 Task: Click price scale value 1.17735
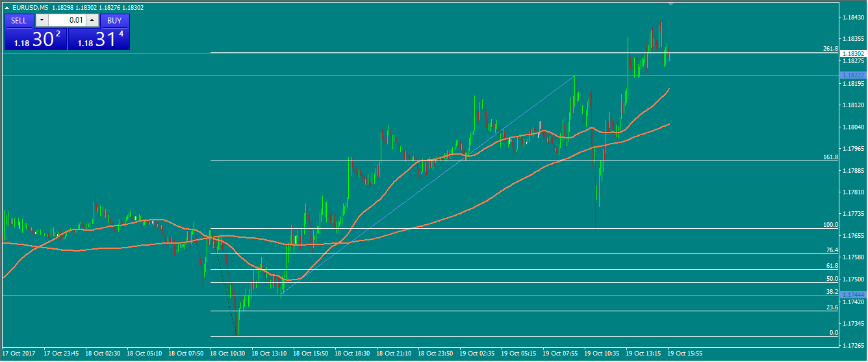[x=854, y=214]
